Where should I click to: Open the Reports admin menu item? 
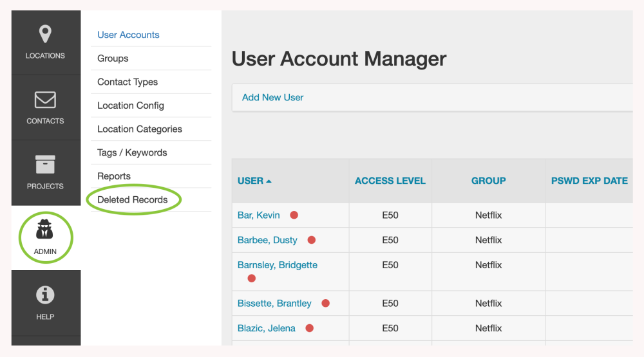tap(114, 176)
